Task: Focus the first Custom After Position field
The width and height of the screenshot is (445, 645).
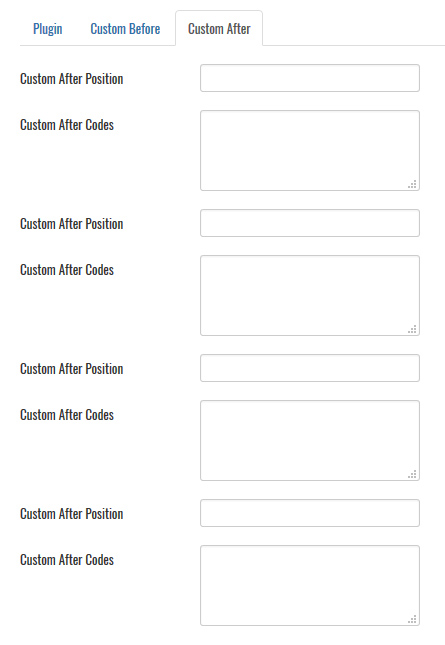Action: click(310, 78)
